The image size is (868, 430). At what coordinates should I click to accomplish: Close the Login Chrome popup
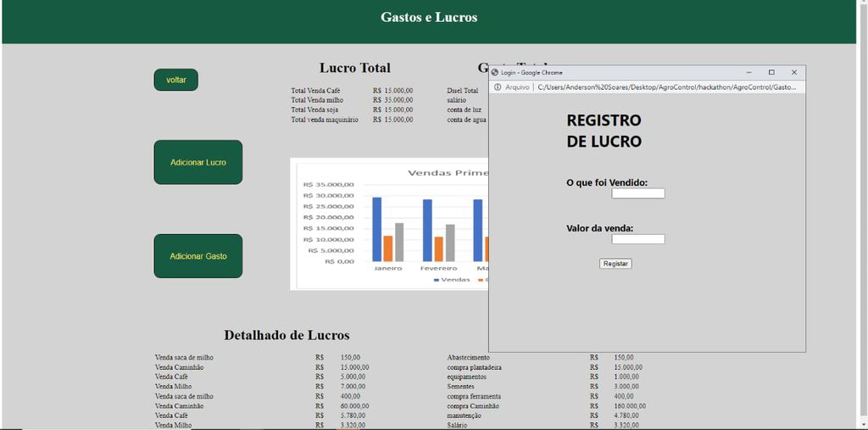pos(794,73)
